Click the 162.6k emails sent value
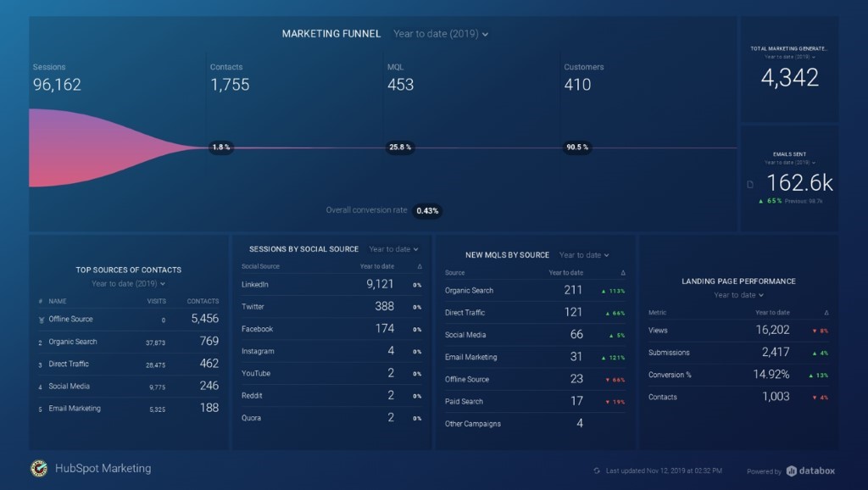Viewport: 868px width, 490px height. tap(799, 183)
